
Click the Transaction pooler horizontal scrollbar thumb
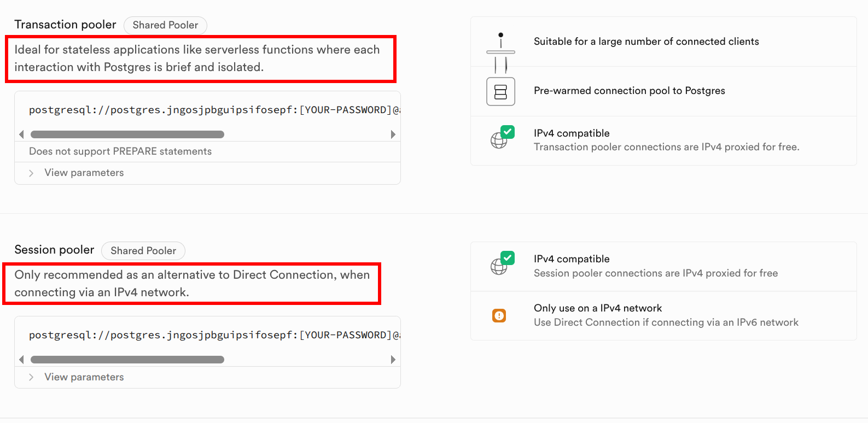(127, 134)
